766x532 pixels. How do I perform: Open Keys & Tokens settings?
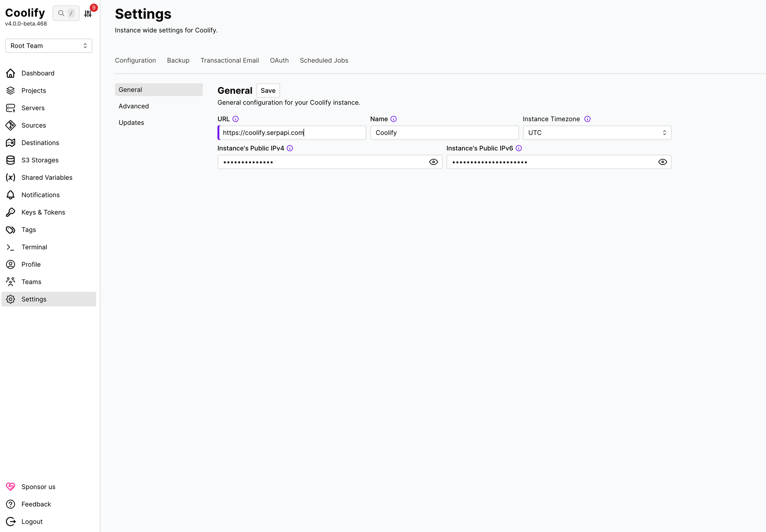pyautogui.click(x=43, y=212)
